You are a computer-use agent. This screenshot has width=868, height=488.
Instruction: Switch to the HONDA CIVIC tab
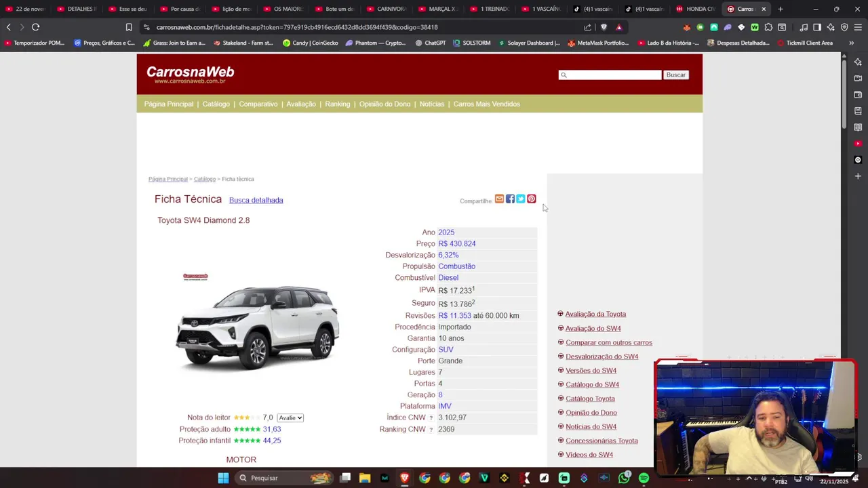(x=695, y=9)
